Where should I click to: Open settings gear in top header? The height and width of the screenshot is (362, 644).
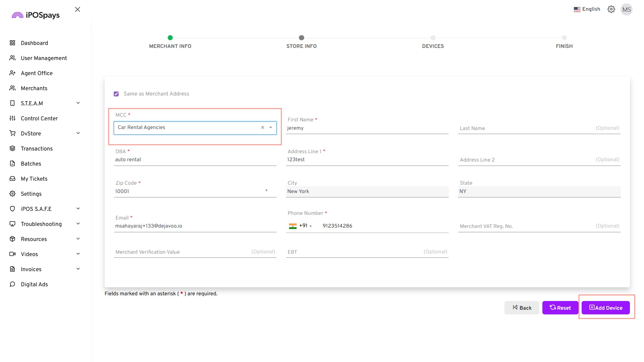point(611,9)
